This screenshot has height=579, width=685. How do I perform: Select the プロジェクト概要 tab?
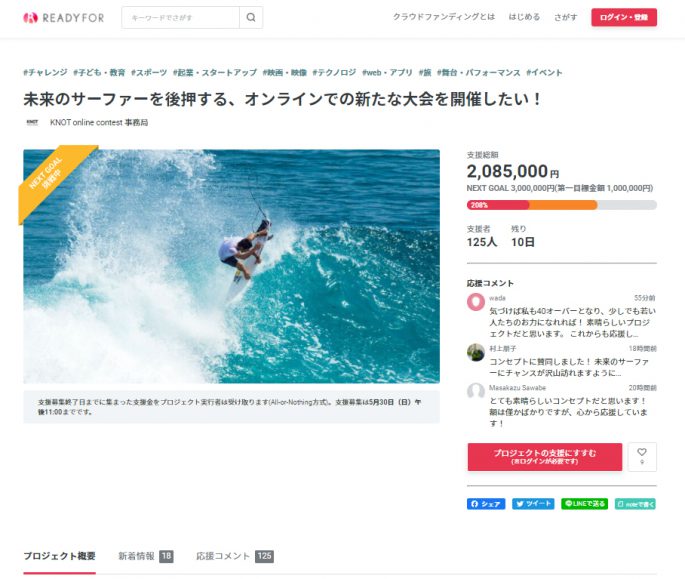point(59,556)
